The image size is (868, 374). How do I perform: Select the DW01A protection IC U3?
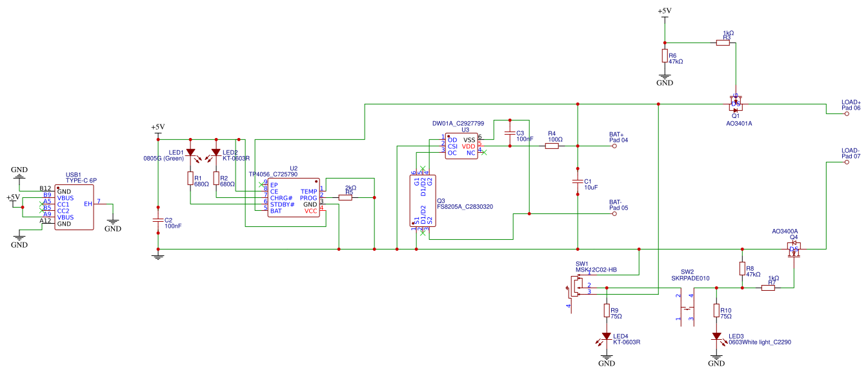tap(462, 146)
